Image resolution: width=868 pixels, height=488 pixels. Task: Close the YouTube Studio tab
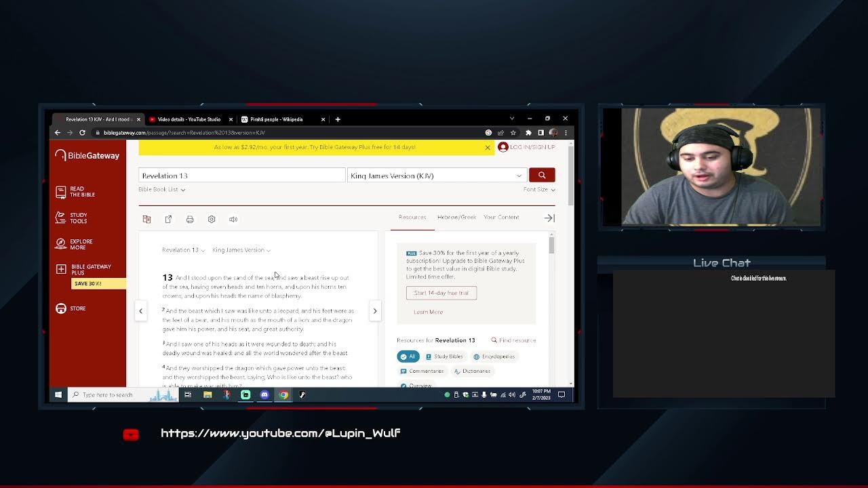pyautogui.click(x=231, y=119)
